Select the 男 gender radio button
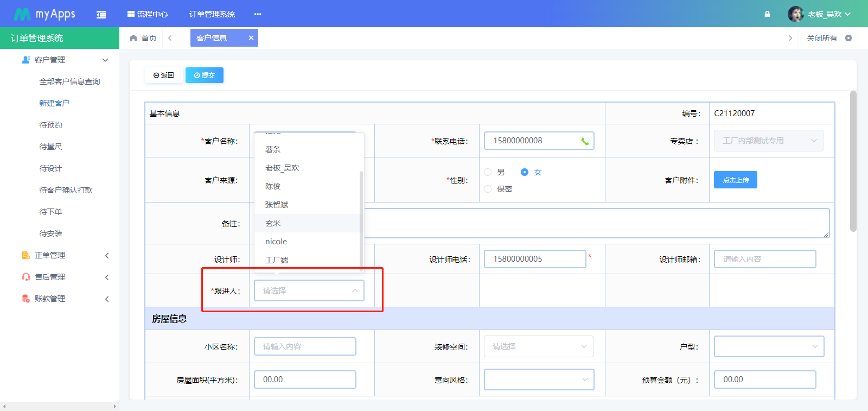The height and width of the screenshot is (411, 868). (x=488, y=172)
